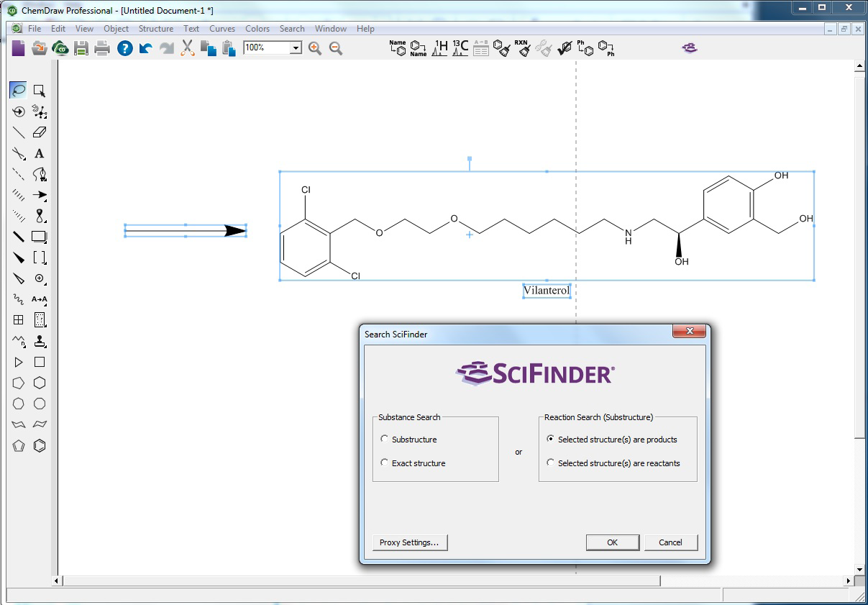Select the Lasso selection tool
Image resolution: width=868 pixels, height=605 pixels.
[x=19, y=91]
